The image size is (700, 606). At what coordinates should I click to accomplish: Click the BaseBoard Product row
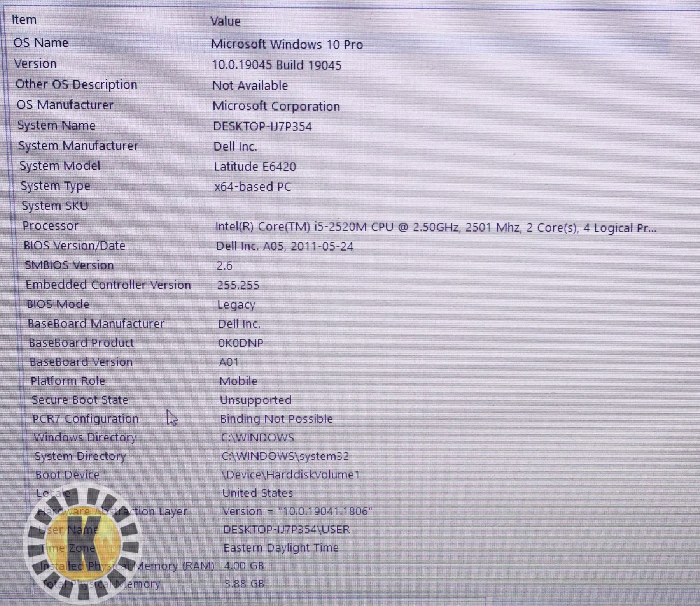(81, 343)
